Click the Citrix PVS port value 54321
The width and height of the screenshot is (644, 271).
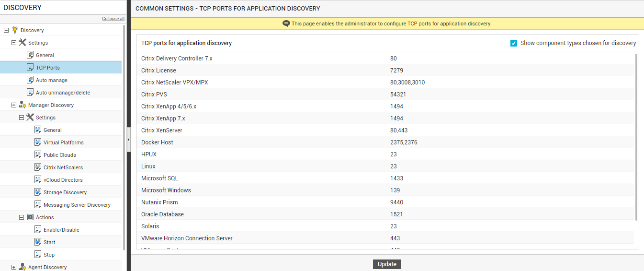(398, 94)
